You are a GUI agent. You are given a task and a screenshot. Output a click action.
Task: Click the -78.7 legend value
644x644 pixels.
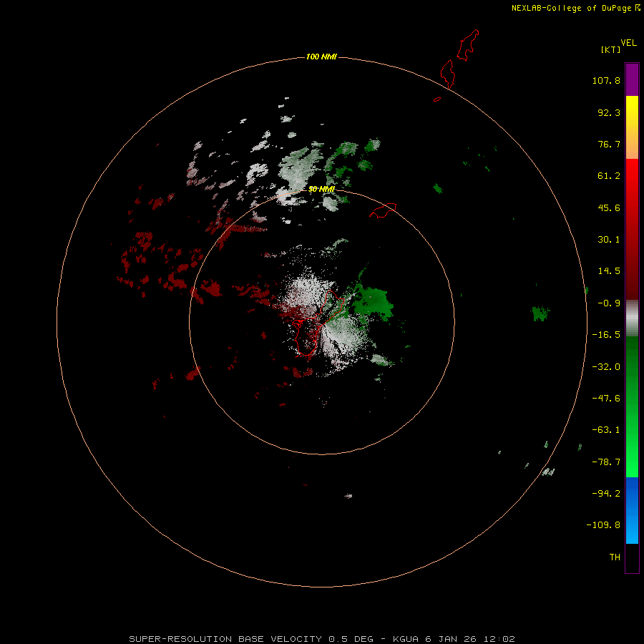click(x=606, y=462)
